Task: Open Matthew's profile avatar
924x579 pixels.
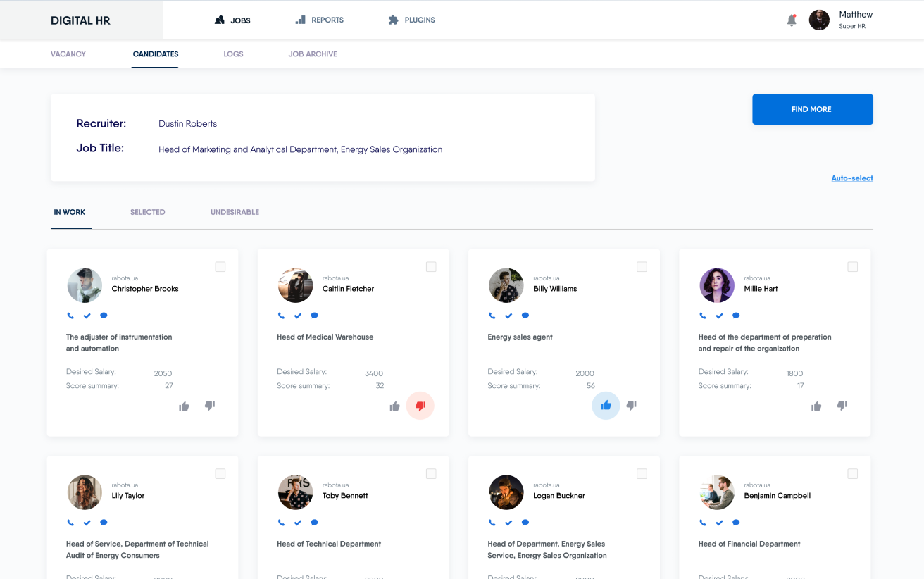Action: 819,20
